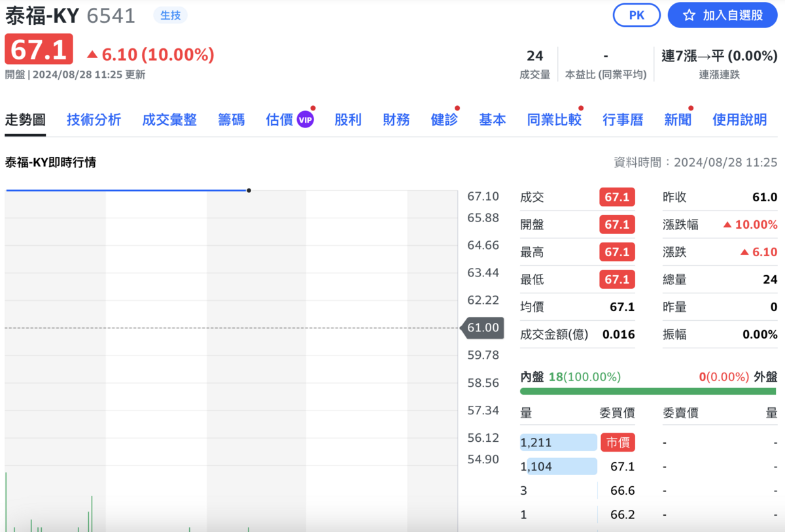Click the 泰福-KY即時行情 heading
This screenshot has height=532, width=785.
pos(50,162)
